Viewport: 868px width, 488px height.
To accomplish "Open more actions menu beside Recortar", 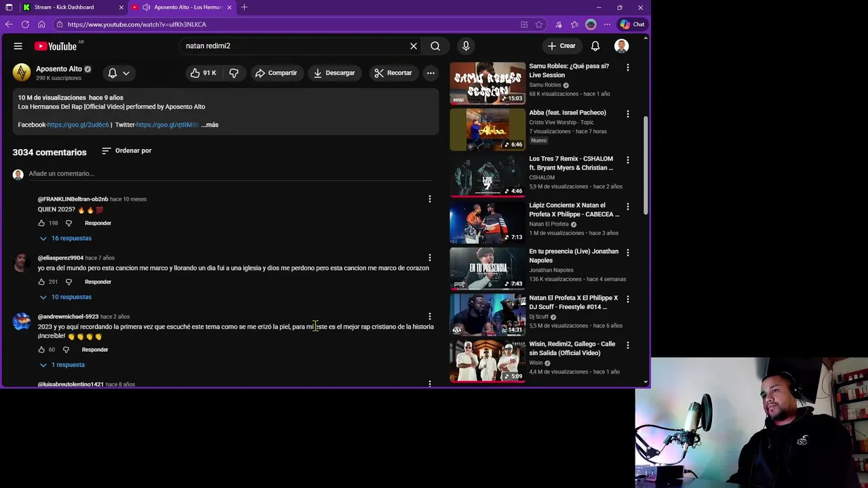I will pos(431,73).
